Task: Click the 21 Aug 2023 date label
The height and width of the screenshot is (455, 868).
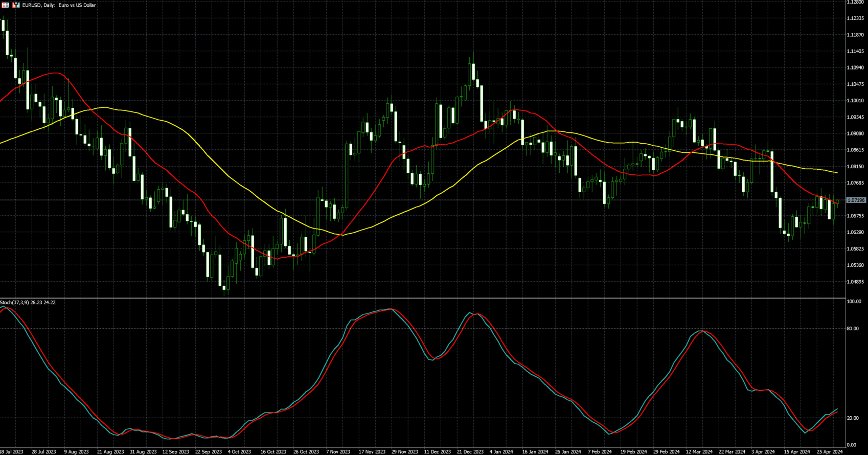Action: 110,452
